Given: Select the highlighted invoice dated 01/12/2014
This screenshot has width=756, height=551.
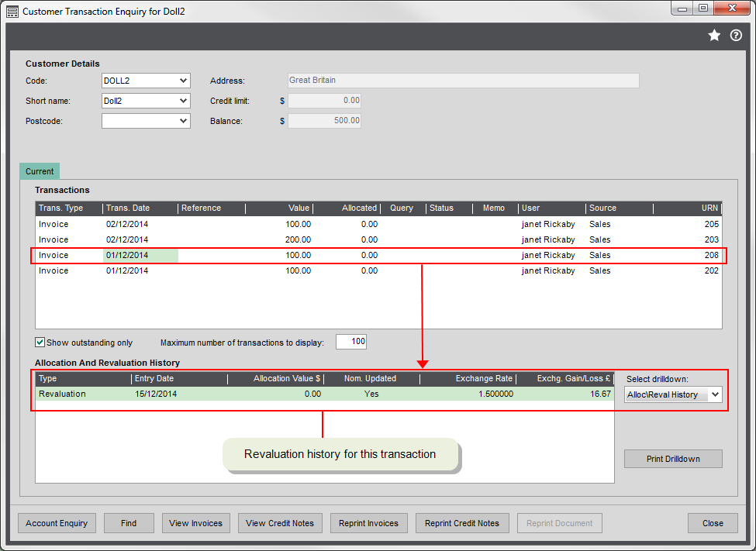Looking at the screenshot, I should [233, 255].
